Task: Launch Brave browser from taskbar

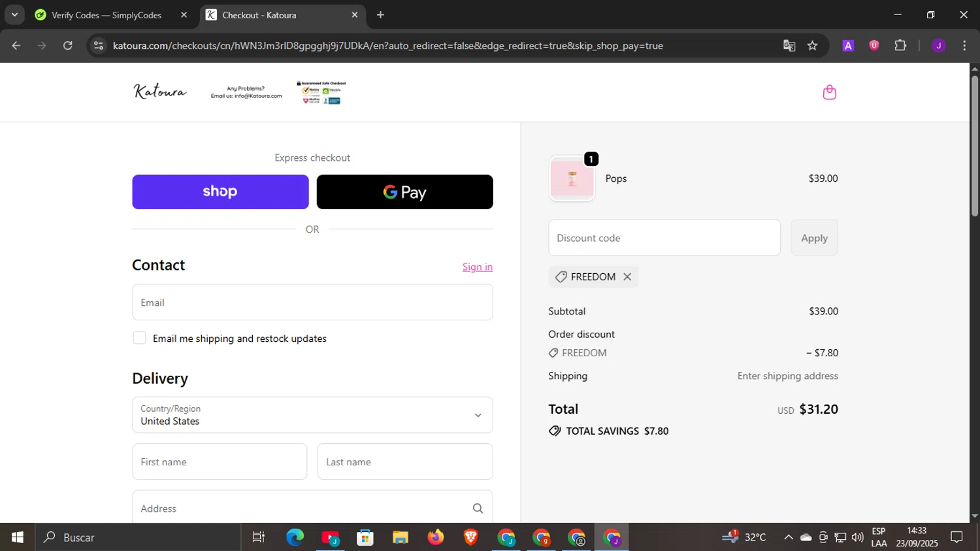Action: 471,537
